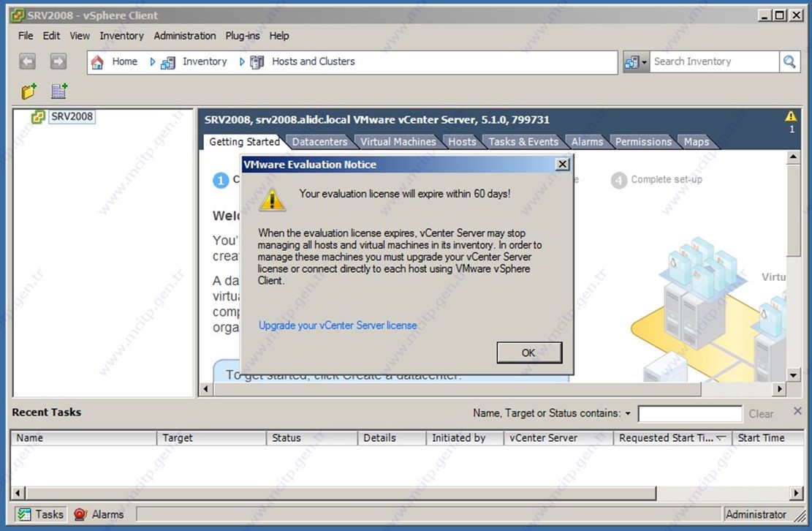Click the Inventory icon in breadcrumb

click(168, 63)
